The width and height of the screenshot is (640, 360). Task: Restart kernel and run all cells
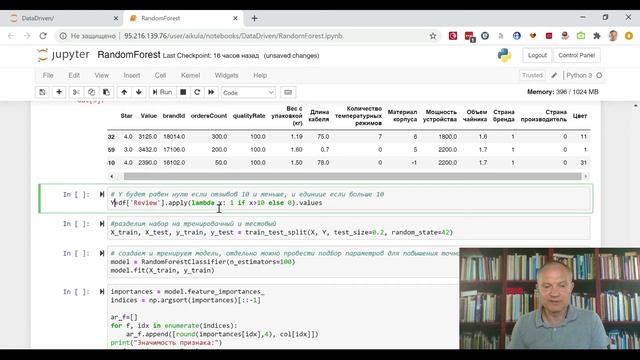coord(211,92)
